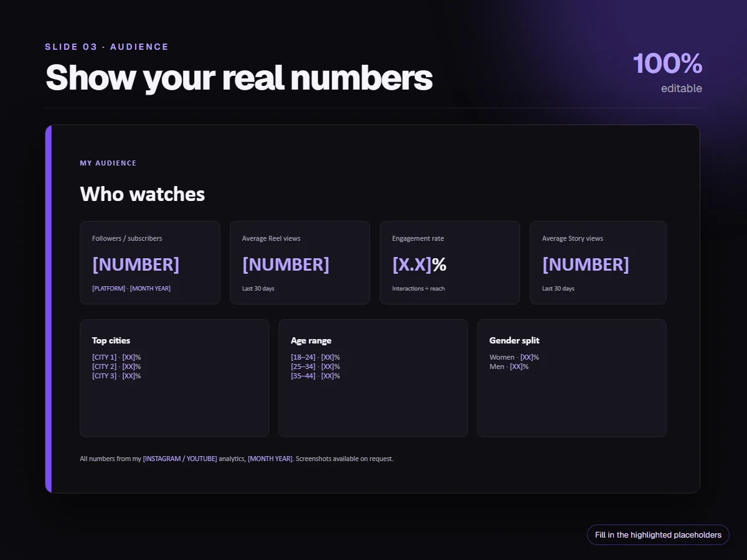
Task: Click the Who watches title
Action: 143,194
